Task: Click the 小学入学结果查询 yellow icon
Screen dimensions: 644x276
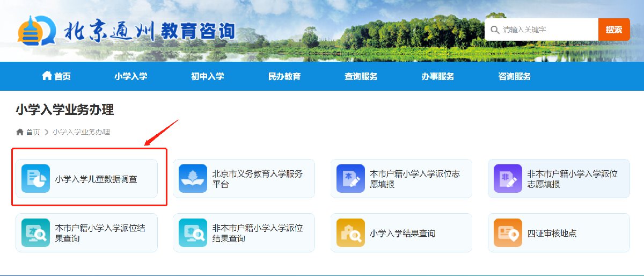Action: pyautogui.click(x=350, y=233)
